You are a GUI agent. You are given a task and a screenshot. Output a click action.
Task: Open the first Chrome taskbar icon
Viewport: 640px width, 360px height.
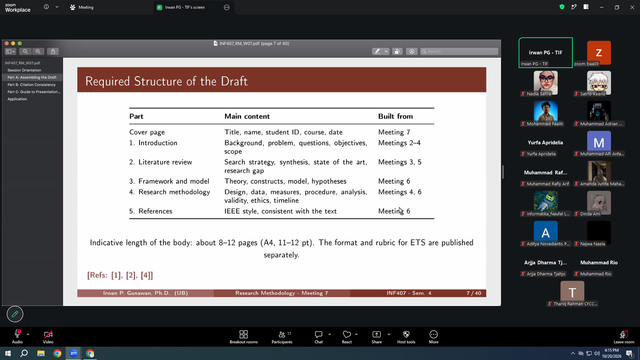57,353
